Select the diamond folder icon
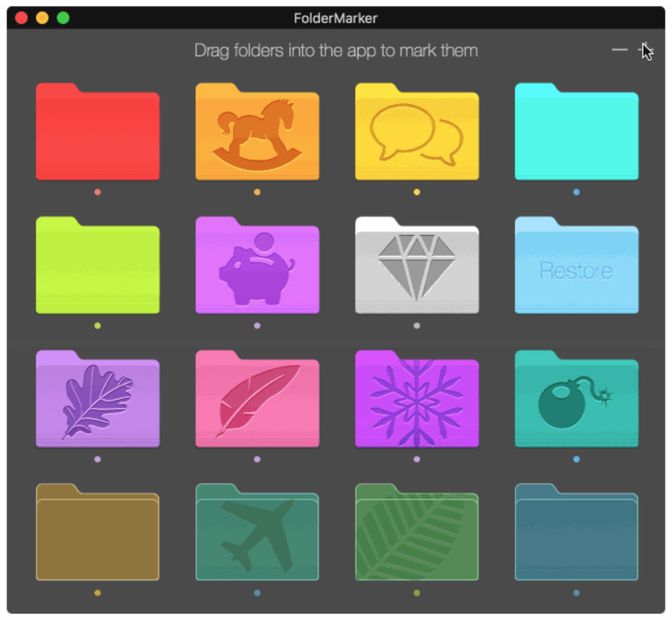 pyautogui.click(x=417, y=267)
